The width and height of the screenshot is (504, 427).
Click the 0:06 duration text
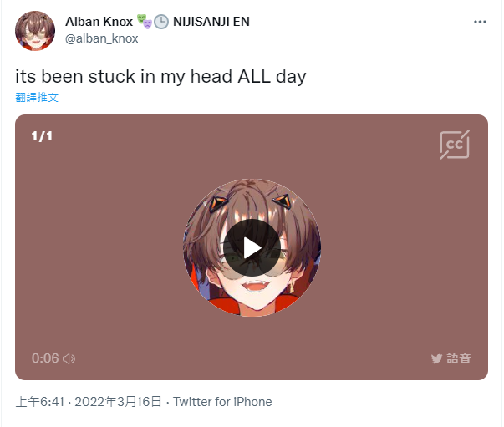click(x=45, y=358)
